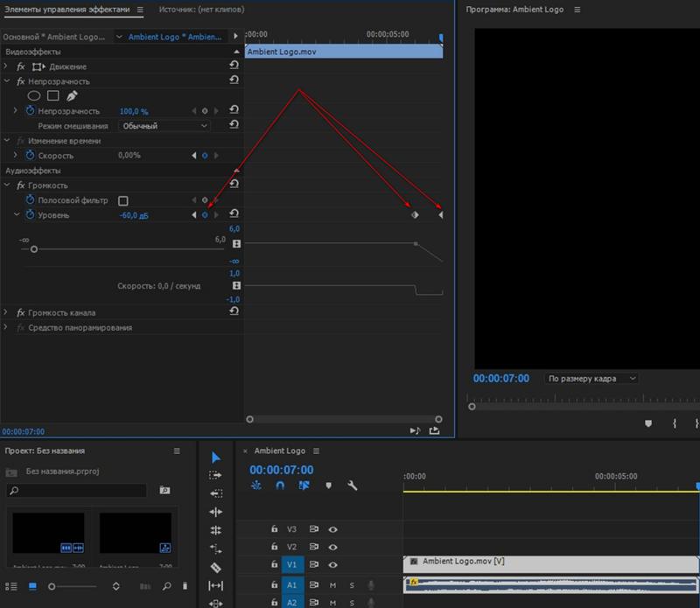Expand the Движение effect properties

pyautogui.click(x=6, y=66)
